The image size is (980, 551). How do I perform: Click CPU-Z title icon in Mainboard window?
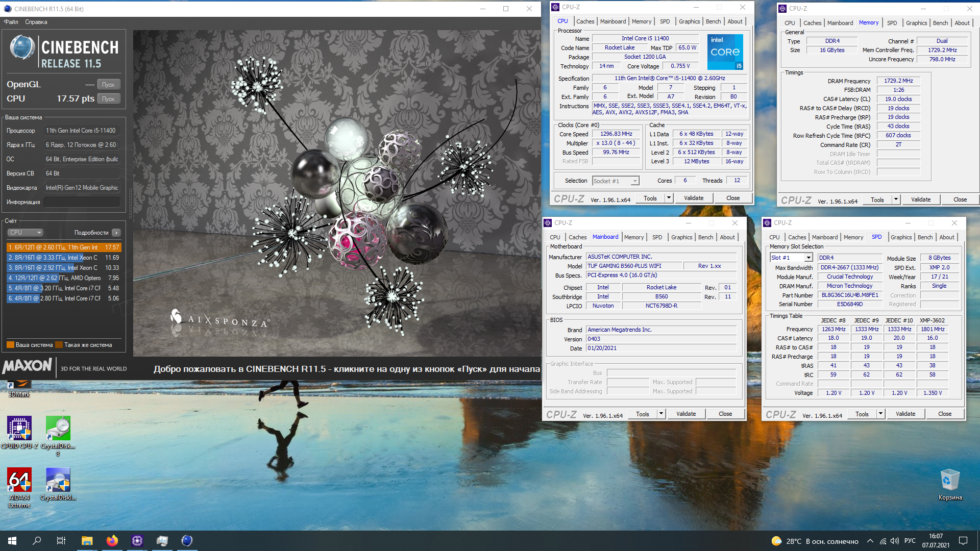pyautogui.click(x=548, y=223)
